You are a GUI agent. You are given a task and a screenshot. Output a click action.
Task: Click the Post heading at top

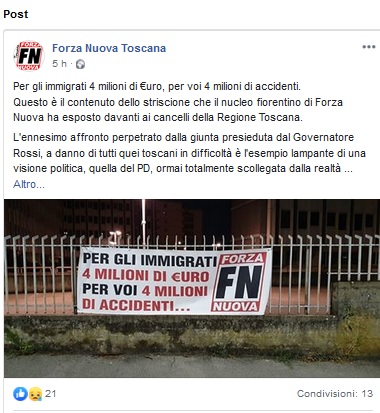(16, 14)
